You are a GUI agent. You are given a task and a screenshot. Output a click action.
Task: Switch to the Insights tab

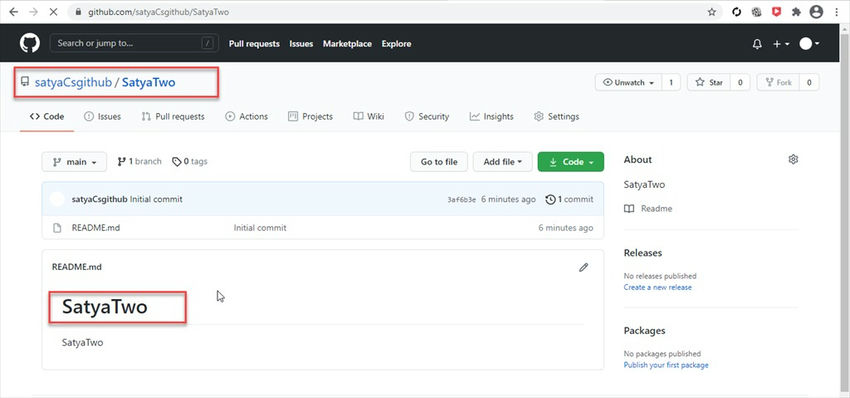[491, 117]
